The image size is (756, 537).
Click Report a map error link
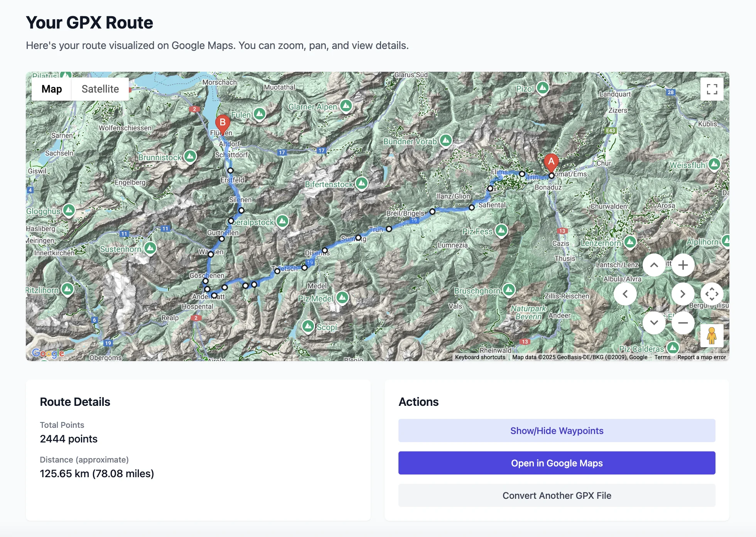click(x=702, y=357)
